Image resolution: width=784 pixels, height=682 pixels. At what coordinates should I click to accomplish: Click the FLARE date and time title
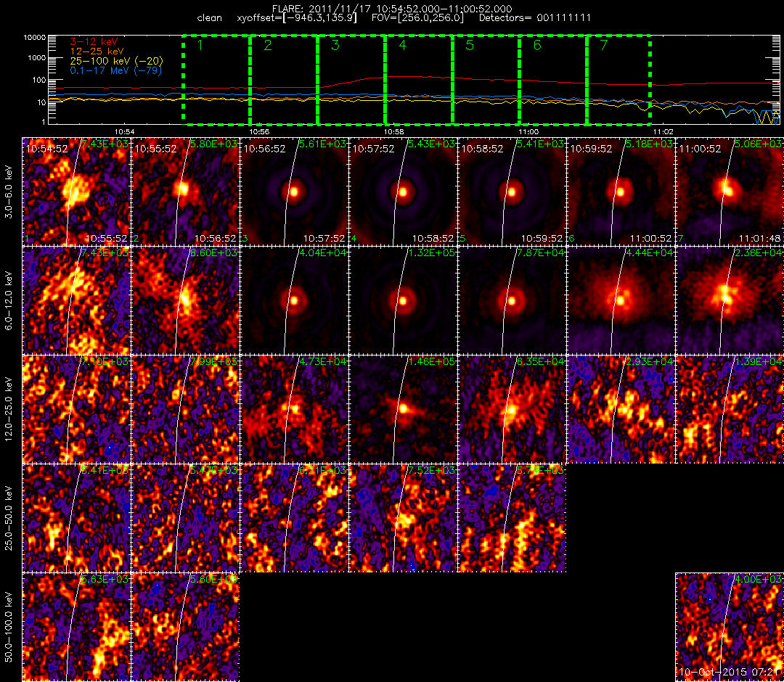tap(392, 9)
